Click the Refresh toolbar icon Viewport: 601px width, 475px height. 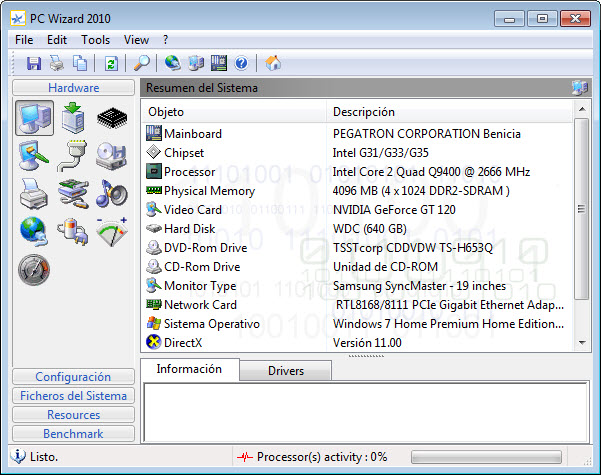111,63
